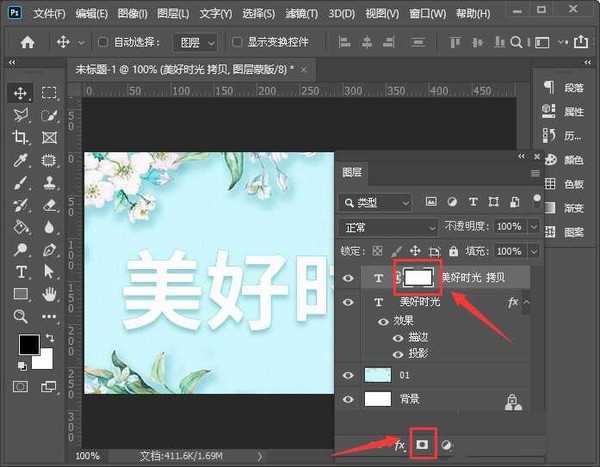Screen dimensions: 600x467
Task: Expand the 不透明度 percentage dropdown arrow
Action: [x=533, y=227]
